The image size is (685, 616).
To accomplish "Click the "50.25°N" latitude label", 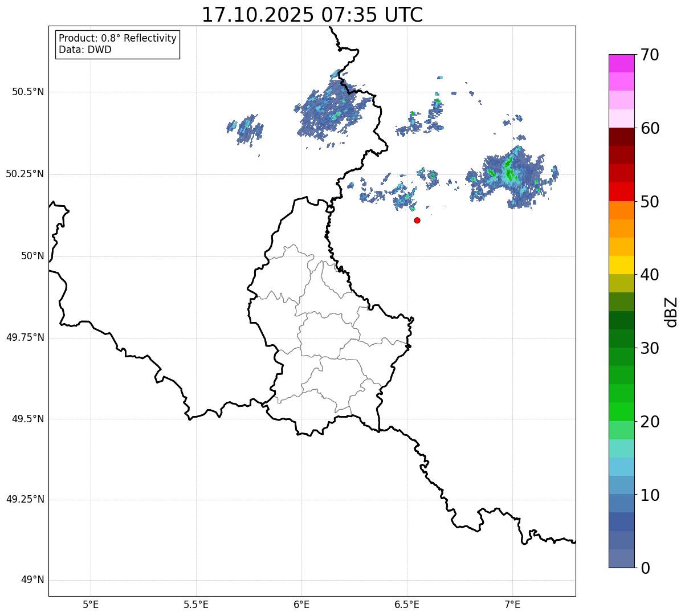I will tap(25, 174).
